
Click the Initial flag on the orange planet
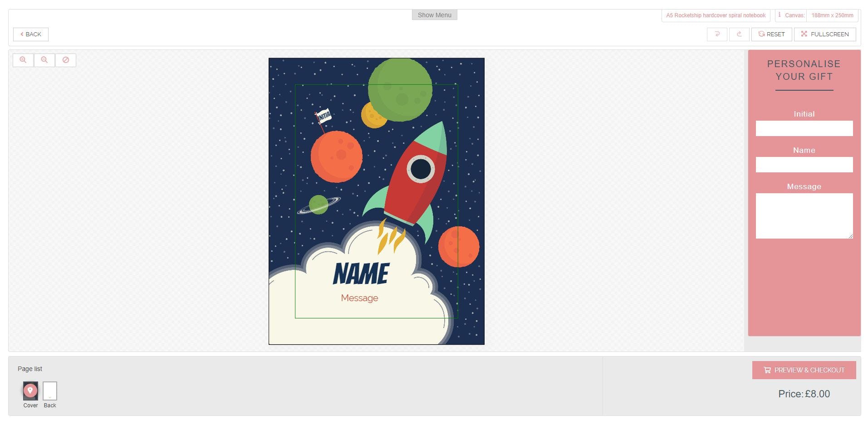point(324,117)
